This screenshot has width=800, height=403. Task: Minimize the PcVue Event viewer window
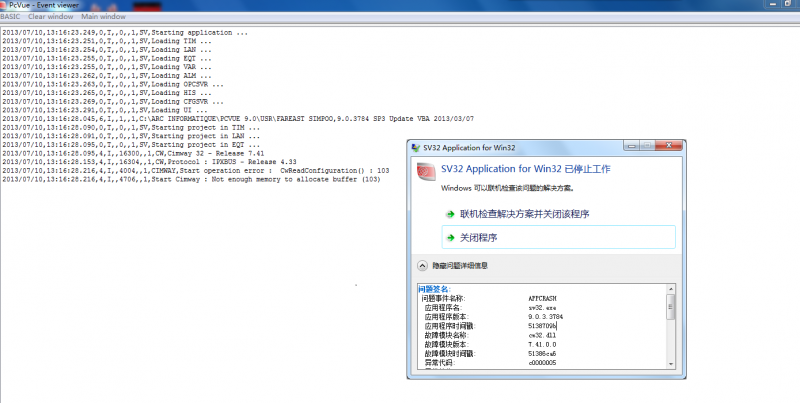[x=773, y=4]
